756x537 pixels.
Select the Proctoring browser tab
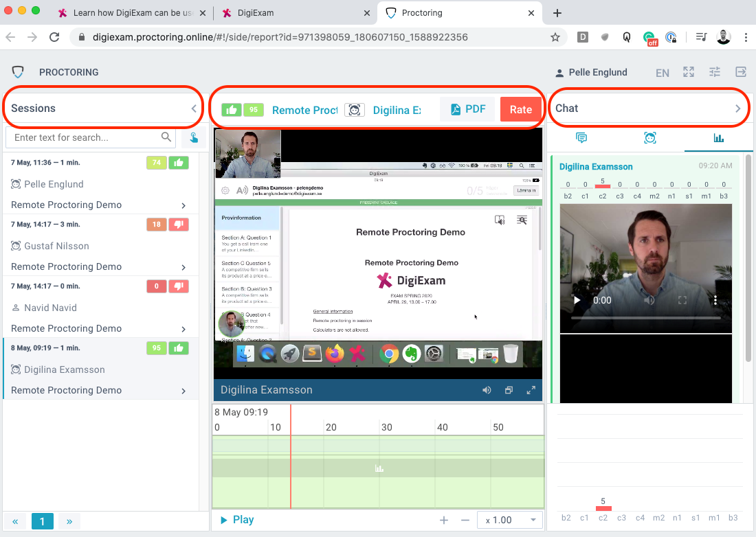click(460, 13)
